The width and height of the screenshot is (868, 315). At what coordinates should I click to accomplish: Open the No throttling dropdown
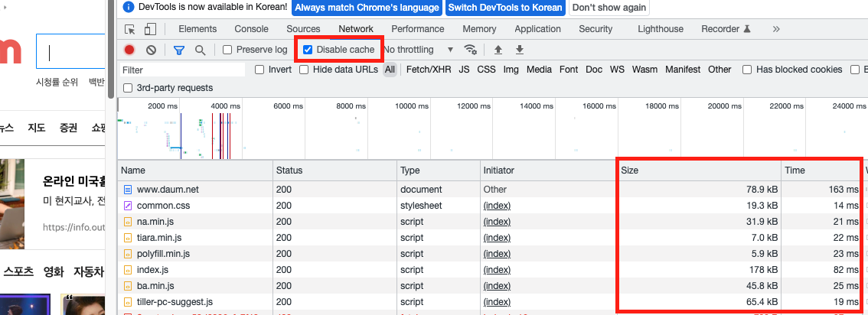(419, 50)
